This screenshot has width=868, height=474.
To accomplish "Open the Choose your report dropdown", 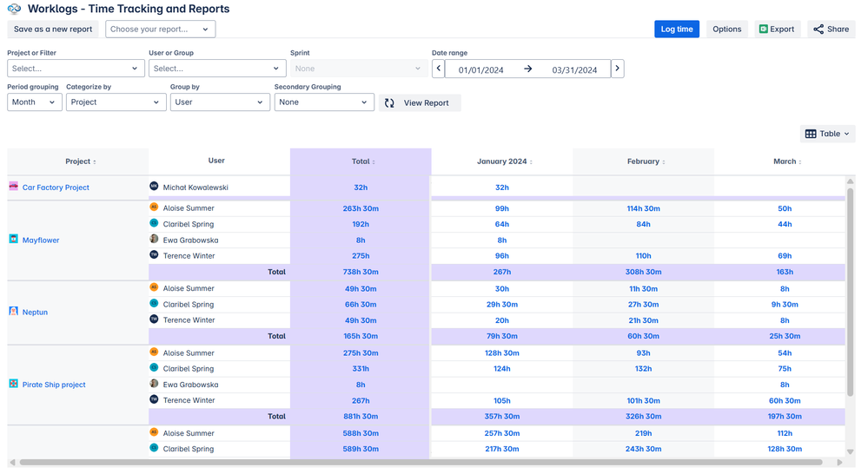I will [x=160, y=30].
